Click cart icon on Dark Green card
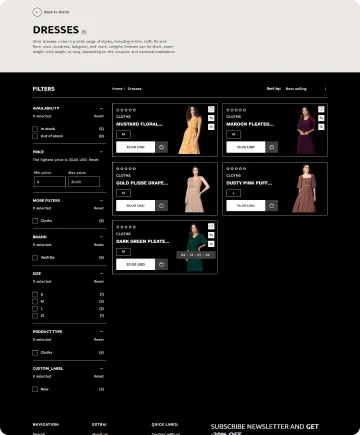This screenshot has height=435, width=360. (162, 264)
